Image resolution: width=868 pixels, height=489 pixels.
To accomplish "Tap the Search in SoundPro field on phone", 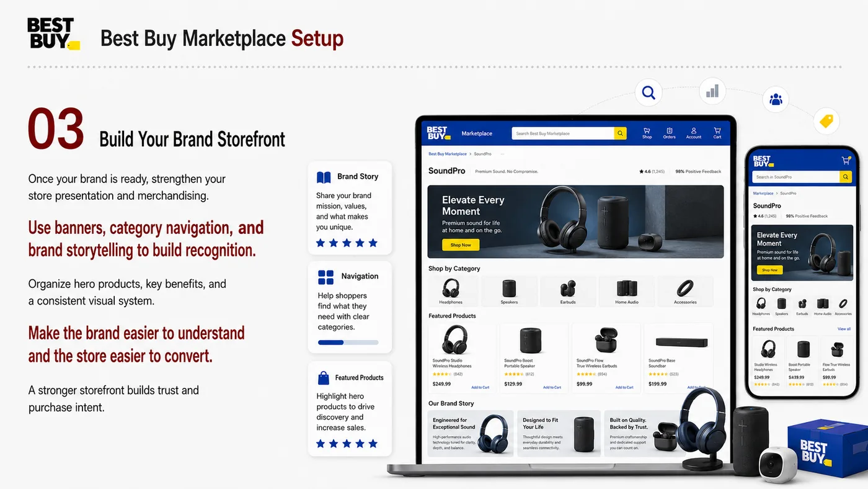I will tap(796, 177).
